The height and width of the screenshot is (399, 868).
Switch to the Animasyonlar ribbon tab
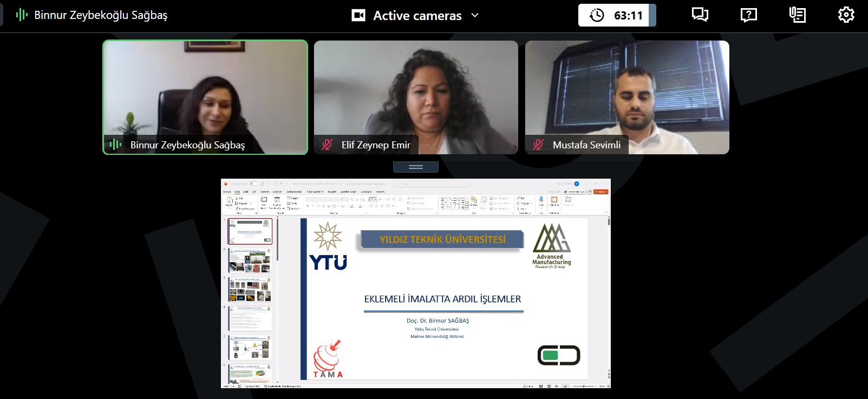tap(294, 192)
